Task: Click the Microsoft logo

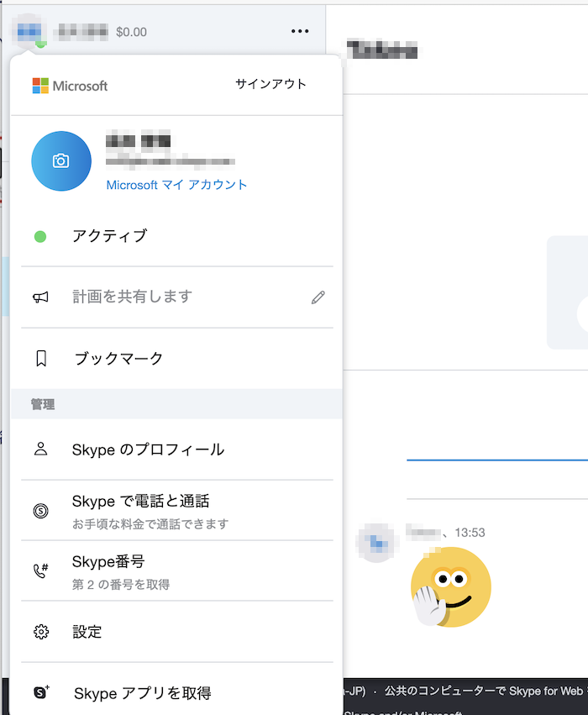Action: [x=71, y=86]
